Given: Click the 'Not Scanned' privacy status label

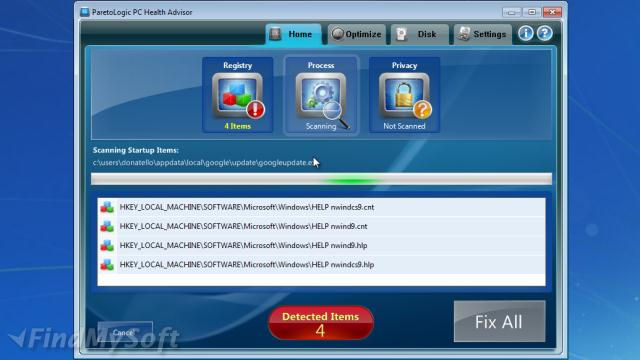Looking at the screenshot, I should coord(404,126).
